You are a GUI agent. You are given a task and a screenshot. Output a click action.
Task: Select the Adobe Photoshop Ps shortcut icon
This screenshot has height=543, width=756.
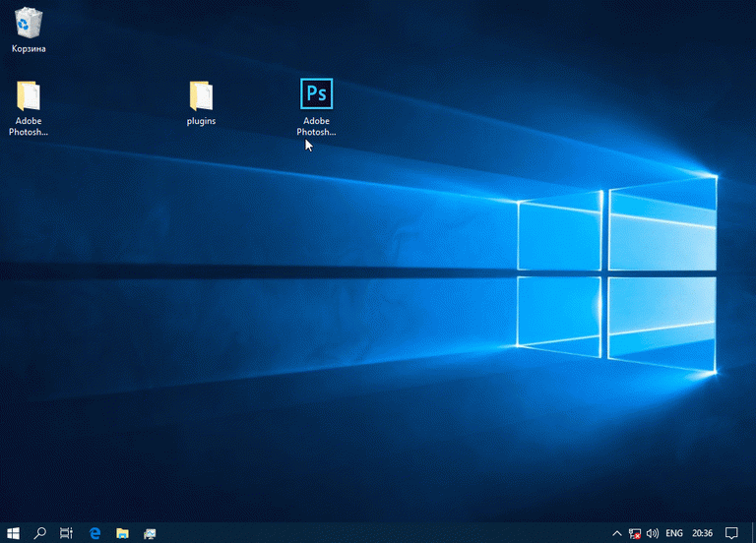[316, 107]
